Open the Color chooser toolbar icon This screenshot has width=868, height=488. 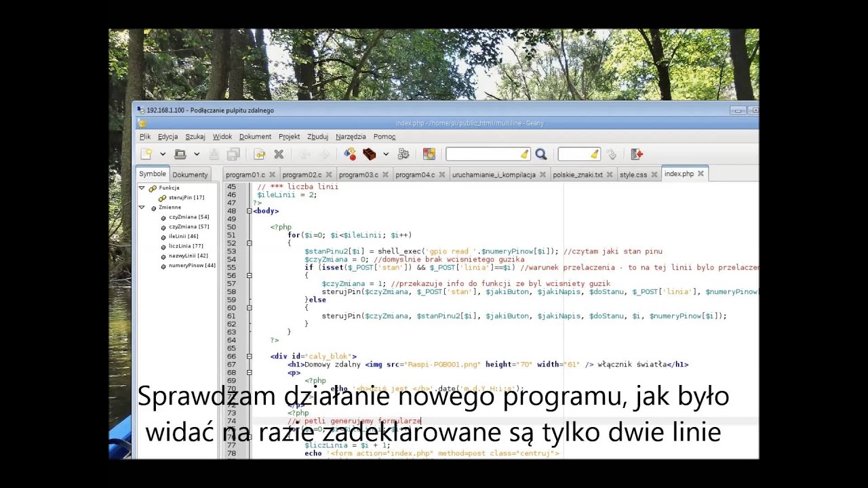tap(429, 155)
